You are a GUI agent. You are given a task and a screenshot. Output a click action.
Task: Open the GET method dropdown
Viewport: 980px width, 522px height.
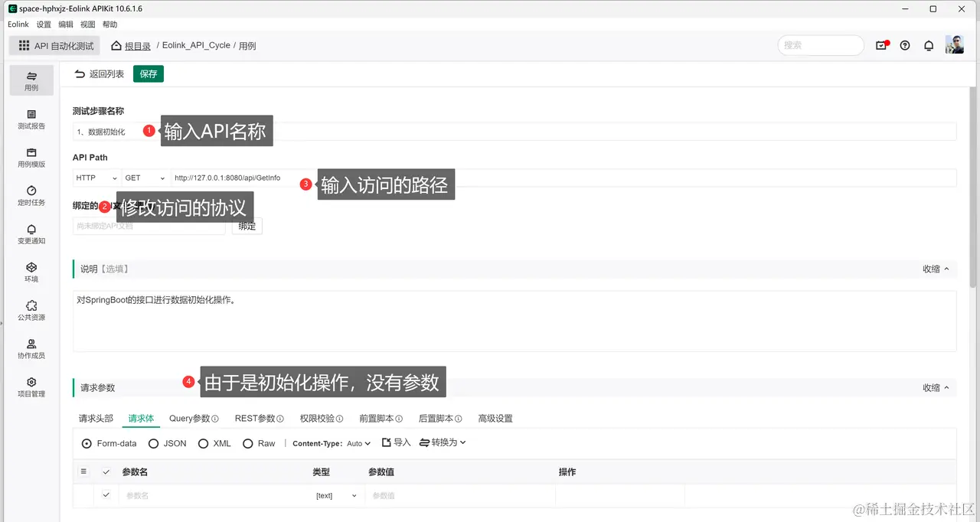click(x=145, y=178)
